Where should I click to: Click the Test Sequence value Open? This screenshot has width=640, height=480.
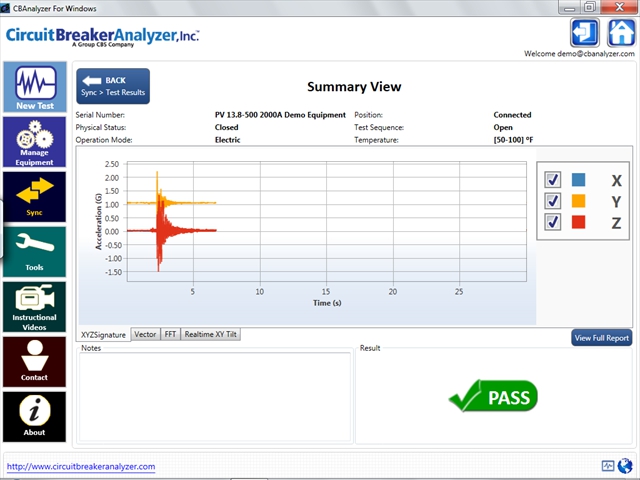coord(503,127)
